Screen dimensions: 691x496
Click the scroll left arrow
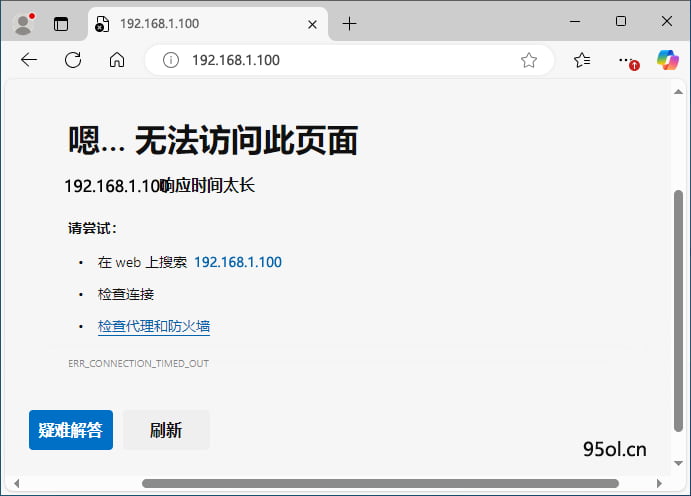[17, 483]
